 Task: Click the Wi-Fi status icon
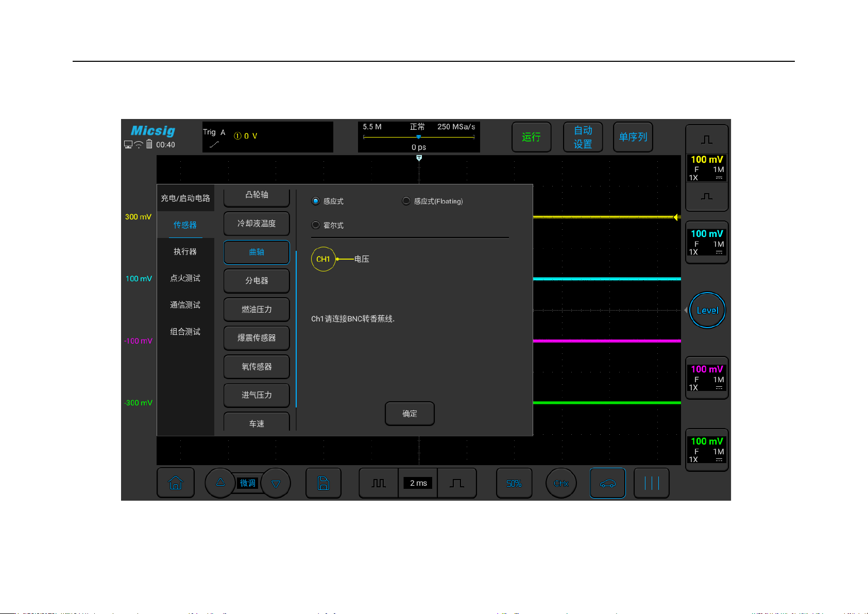click(139, 145)
